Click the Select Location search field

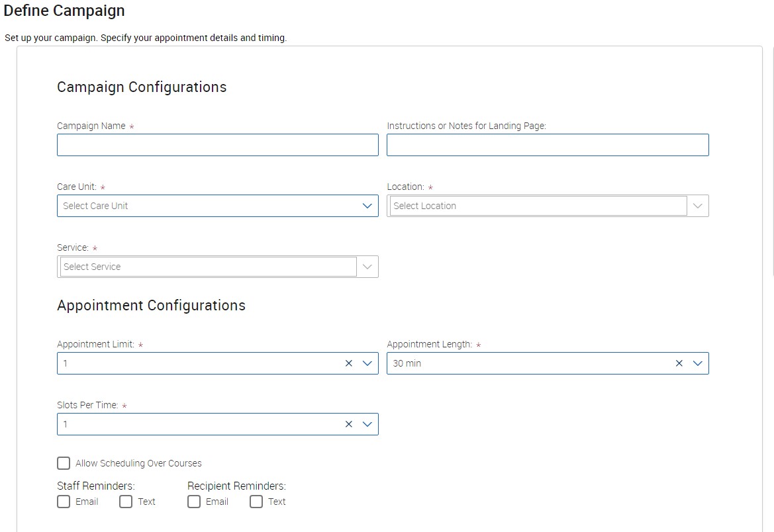(x=538, y=206)
